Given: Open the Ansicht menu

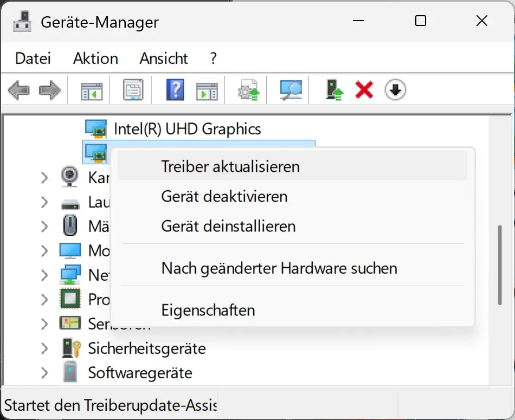Looking at the screenshot, I should coord(164,58).
